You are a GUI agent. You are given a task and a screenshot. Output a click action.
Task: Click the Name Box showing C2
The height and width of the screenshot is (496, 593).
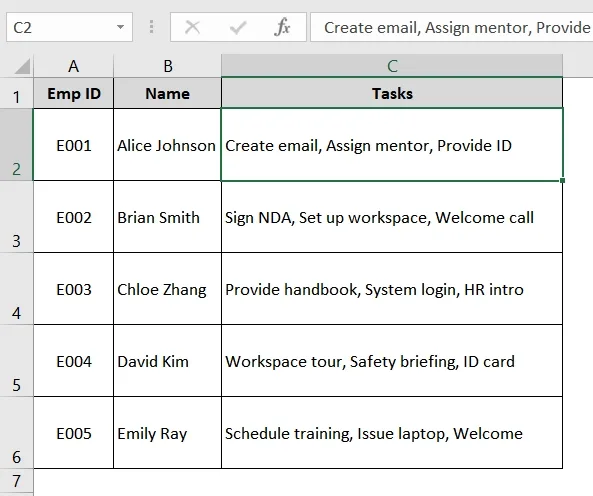(69, 27)
